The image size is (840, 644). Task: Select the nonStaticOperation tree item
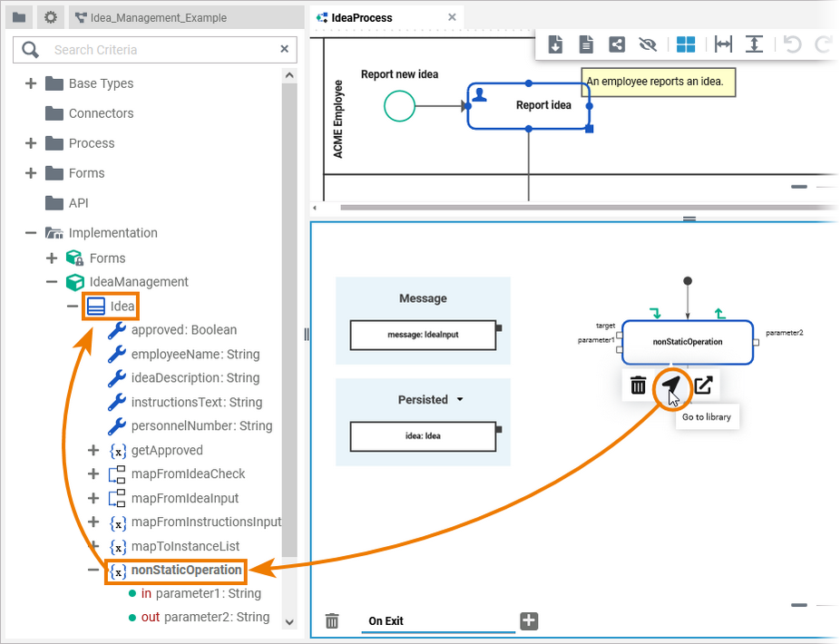[186, 571]
